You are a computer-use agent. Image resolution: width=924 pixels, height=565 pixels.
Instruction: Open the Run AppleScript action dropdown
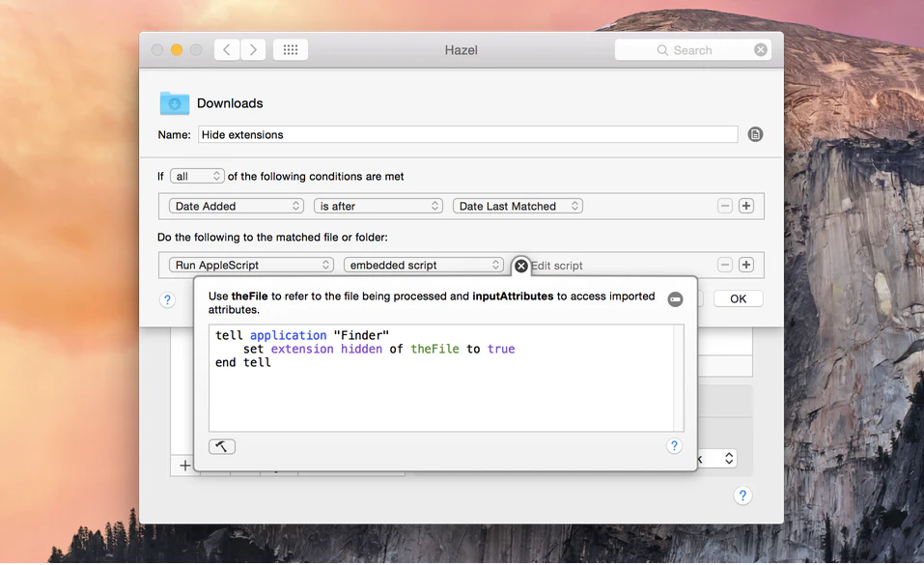[252, 265]
